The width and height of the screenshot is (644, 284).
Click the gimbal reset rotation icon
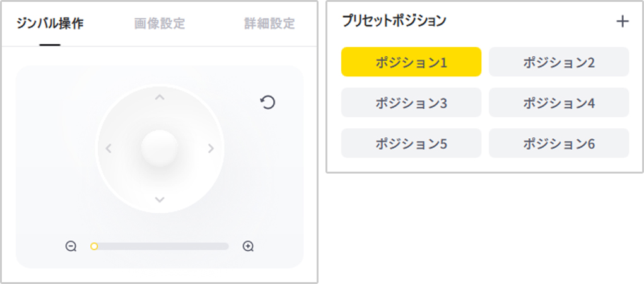pyautogui.click(x=268, y=102)
